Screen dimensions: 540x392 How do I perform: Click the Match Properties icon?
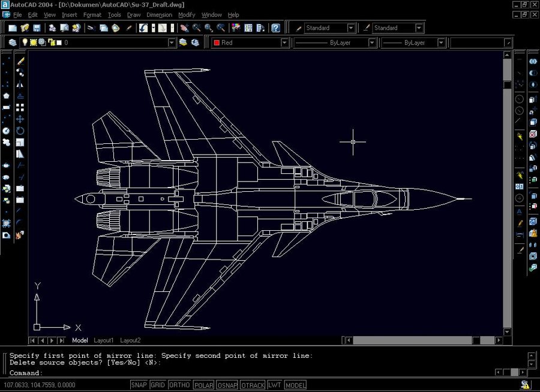click(128, 28)
